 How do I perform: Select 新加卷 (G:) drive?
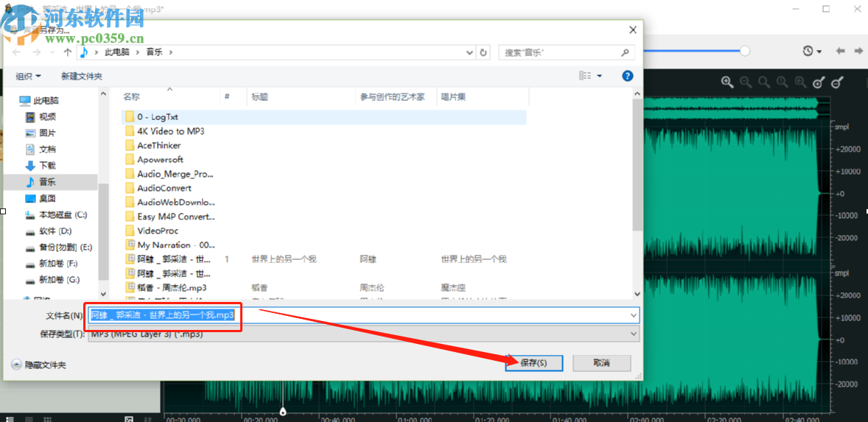(52, 280)
